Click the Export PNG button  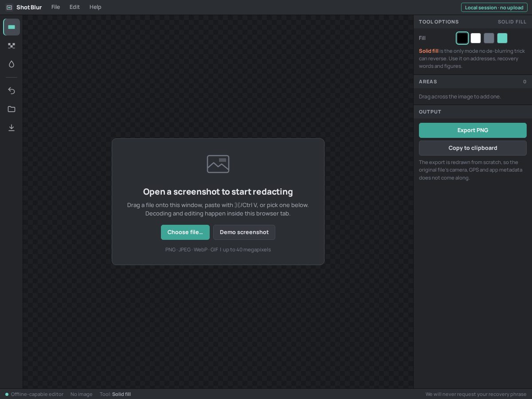473,130
